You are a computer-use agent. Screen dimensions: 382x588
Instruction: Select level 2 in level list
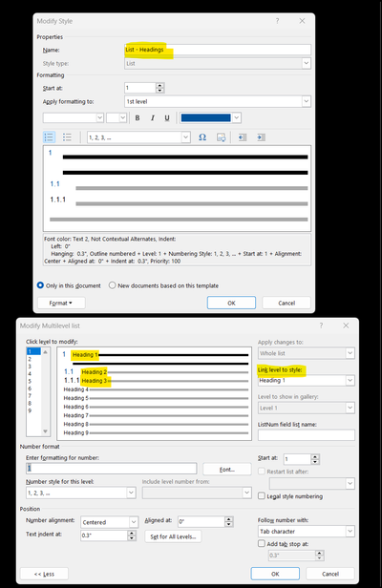pos(33,359)
